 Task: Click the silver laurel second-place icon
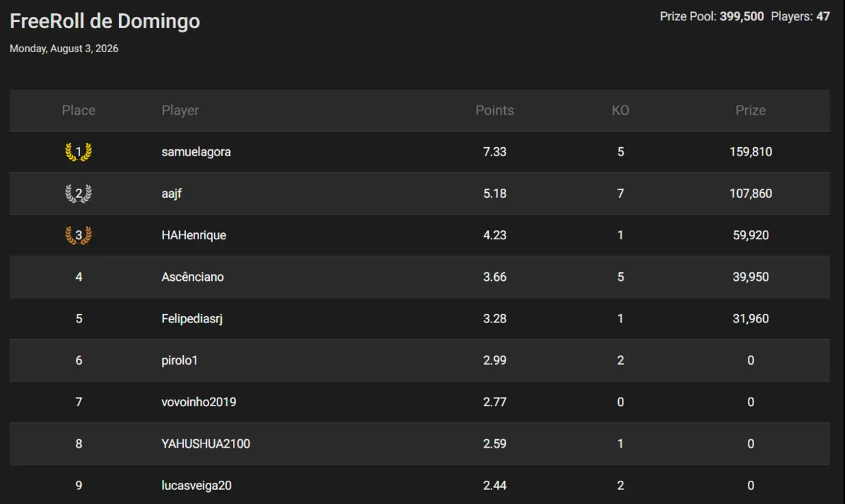coord(78,194)
